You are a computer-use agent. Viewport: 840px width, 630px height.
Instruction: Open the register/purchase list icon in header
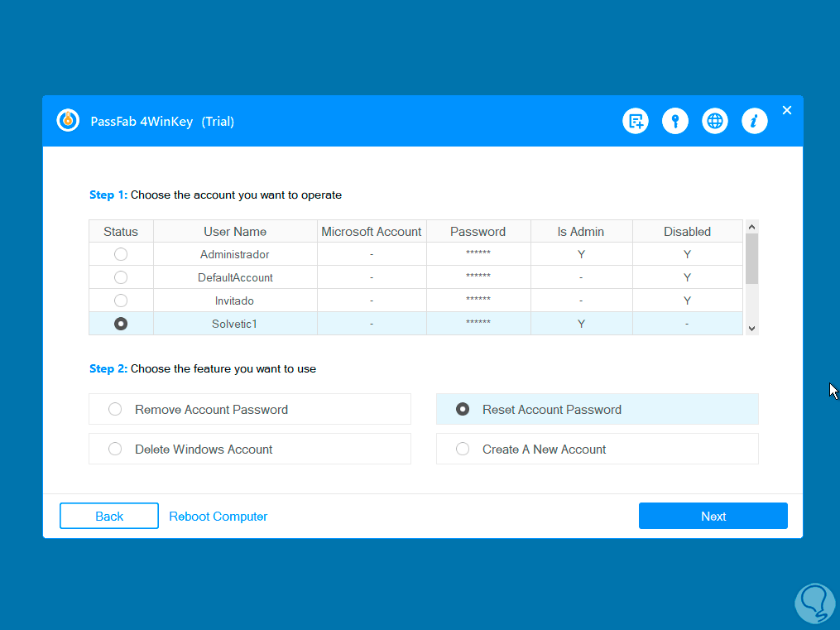pyautogui.click(x=636, y=121)
